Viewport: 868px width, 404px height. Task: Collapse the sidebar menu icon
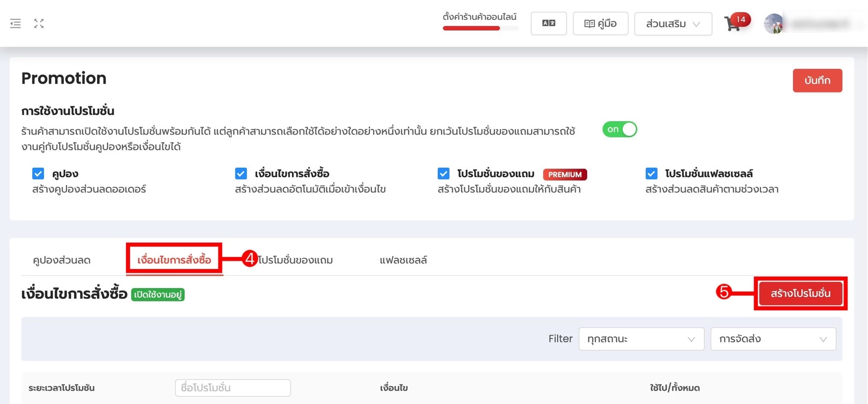click(x=15, y=23)
